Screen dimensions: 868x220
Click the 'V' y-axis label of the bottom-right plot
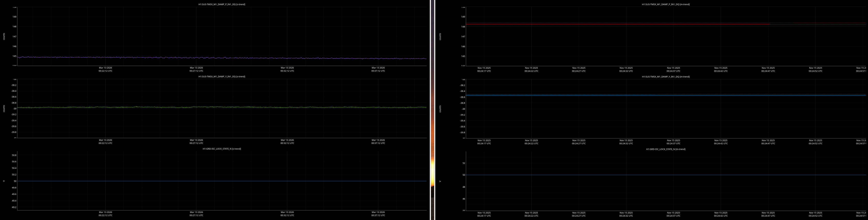[x=440, y=181]
